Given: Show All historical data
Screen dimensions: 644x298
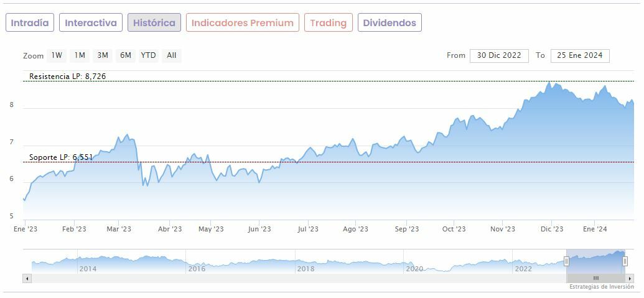Looking at the screenshot, I should pos(172,55).
